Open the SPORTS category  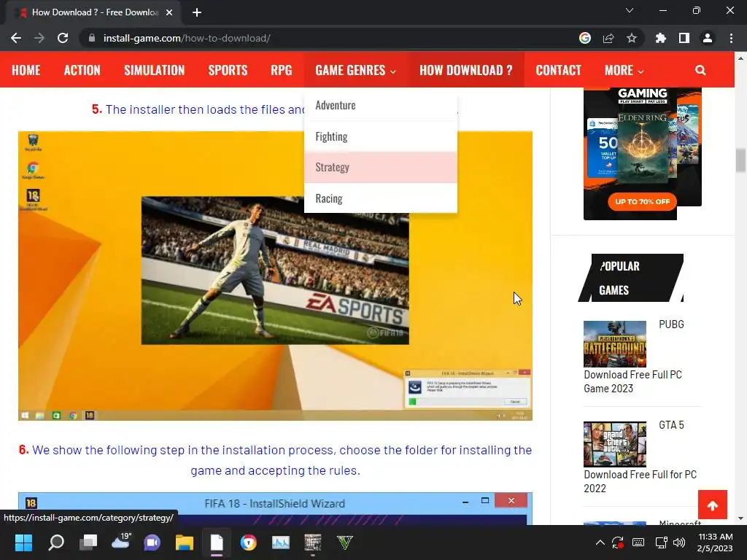(x=228, y=70)
